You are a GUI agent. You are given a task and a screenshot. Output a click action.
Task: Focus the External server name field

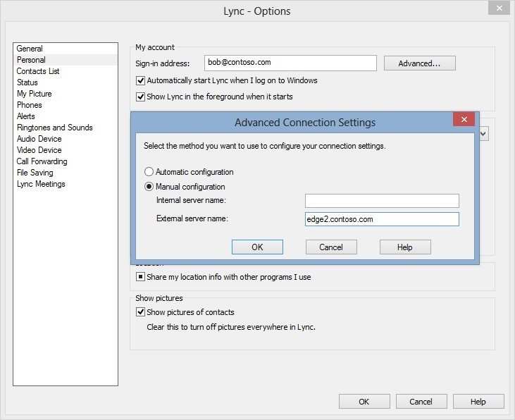(x=382, y=219)
